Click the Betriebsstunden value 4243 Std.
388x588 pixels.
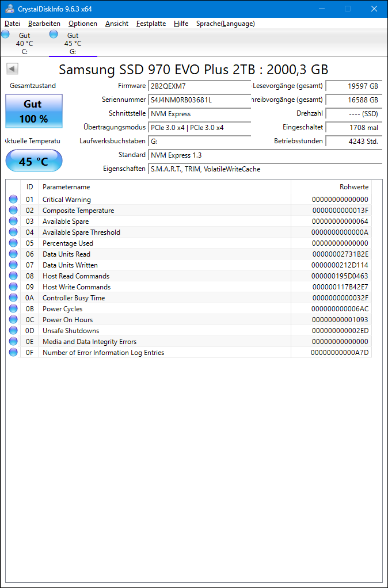(354, 142)
